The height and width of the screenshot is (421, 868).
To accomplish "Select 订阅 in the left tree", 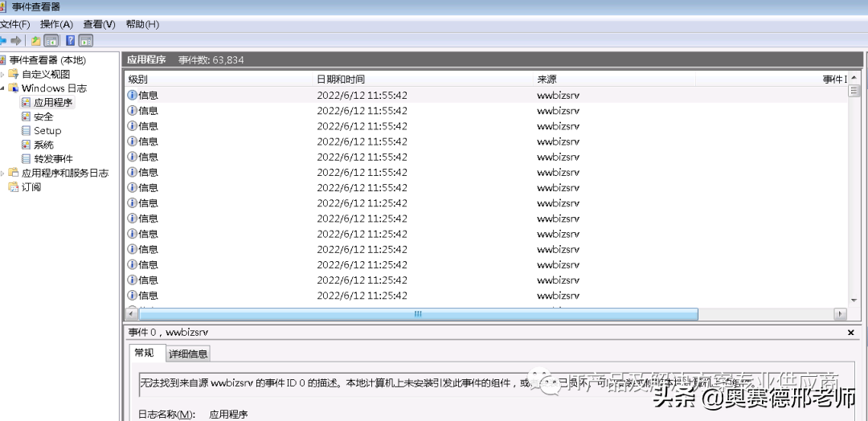I will [x=31, y=187].
